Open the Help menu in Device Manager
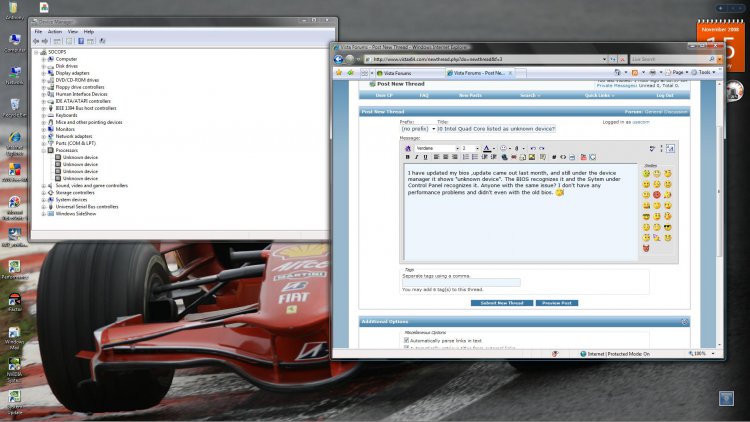The image size is (750, 422). [88, 32]
